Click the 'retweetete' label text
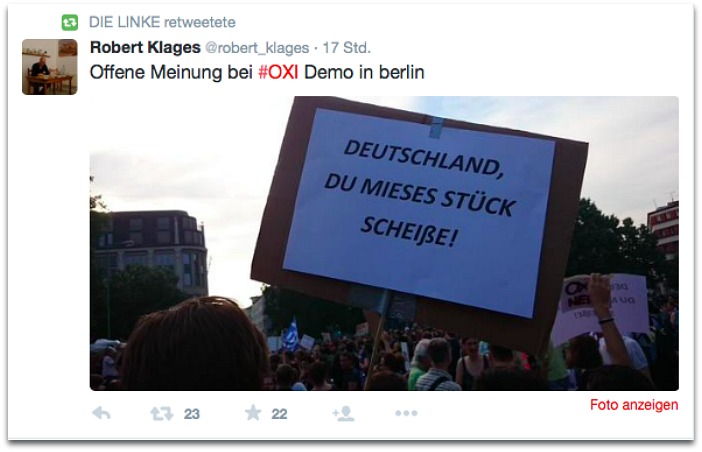702x452 pixels. pyautogui.click(x=199, y=22)
